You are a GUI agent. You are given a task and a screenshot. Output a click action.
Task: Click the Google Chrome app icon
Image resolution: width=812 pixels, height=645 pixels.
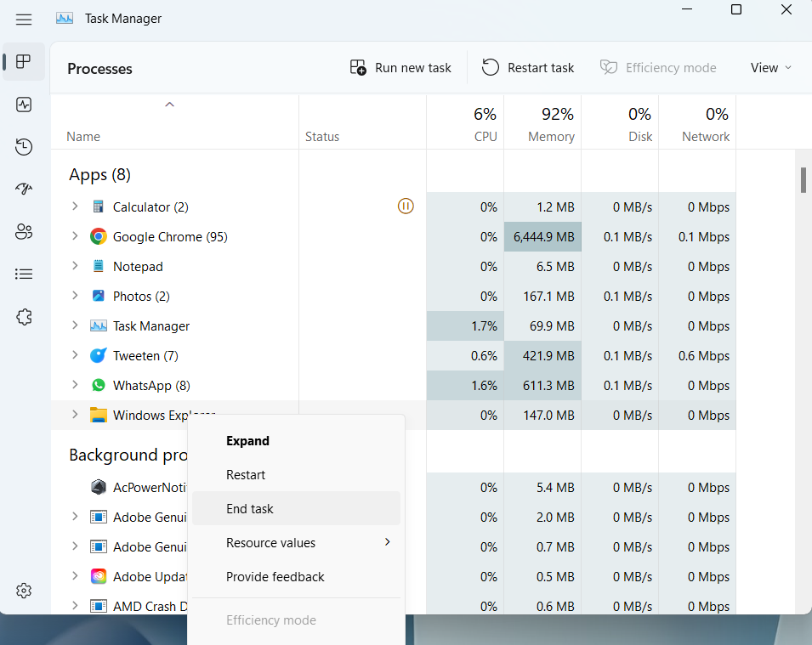point(99,236)
